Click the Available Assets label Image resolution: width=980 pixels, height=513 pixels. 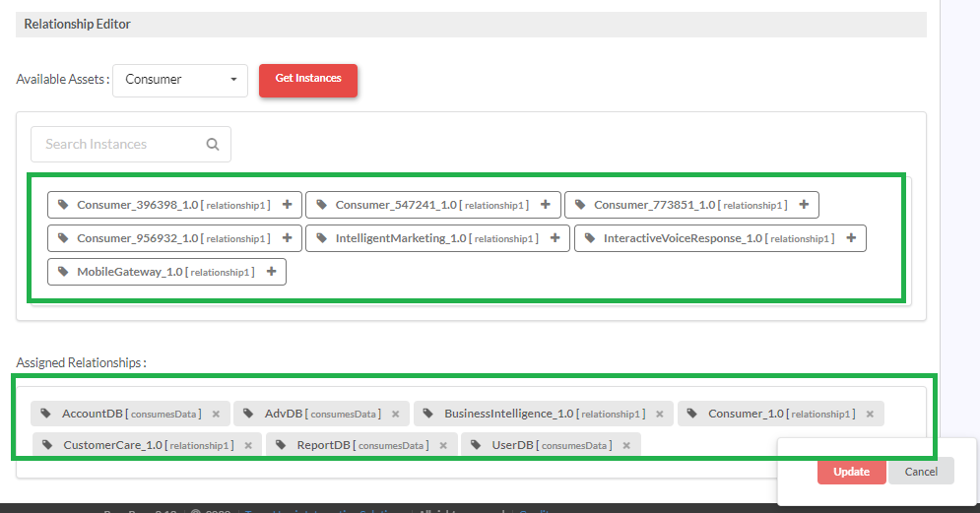(x=62, y=80)
